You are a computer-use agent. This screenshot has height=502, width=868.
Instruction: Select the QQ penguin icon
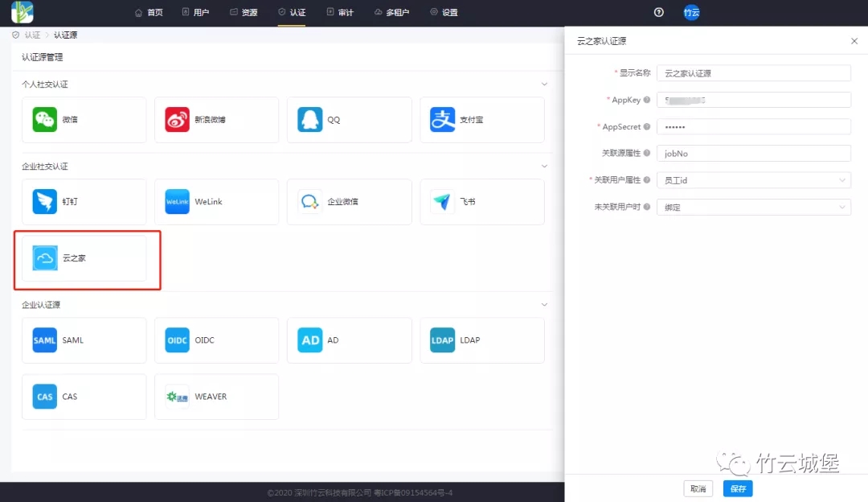coord(310,120)
